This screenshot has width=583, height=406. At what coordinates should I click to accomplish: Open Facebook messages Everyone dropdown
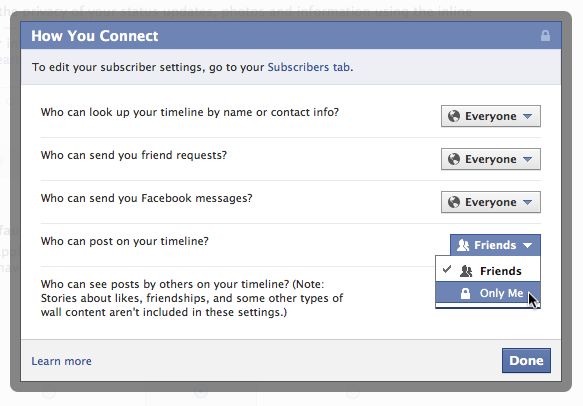click(x=491, y=202)
